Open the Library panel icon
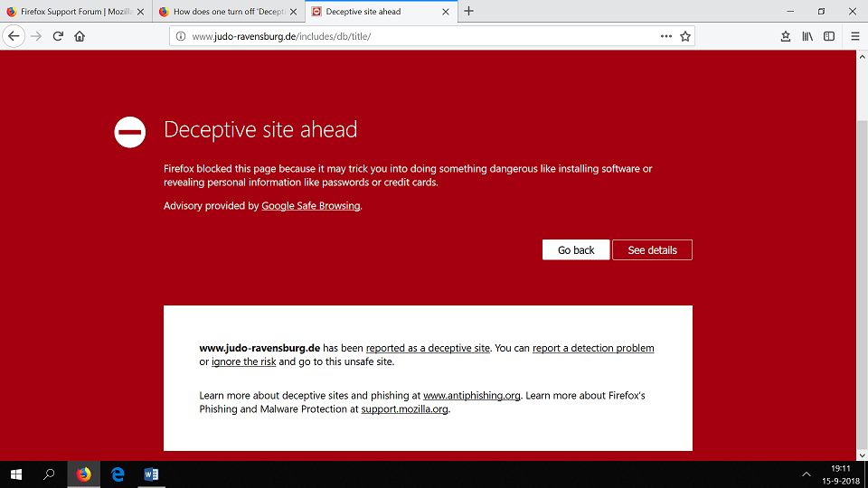The height and width of the screenshot is (488, 868). point(807,36)
